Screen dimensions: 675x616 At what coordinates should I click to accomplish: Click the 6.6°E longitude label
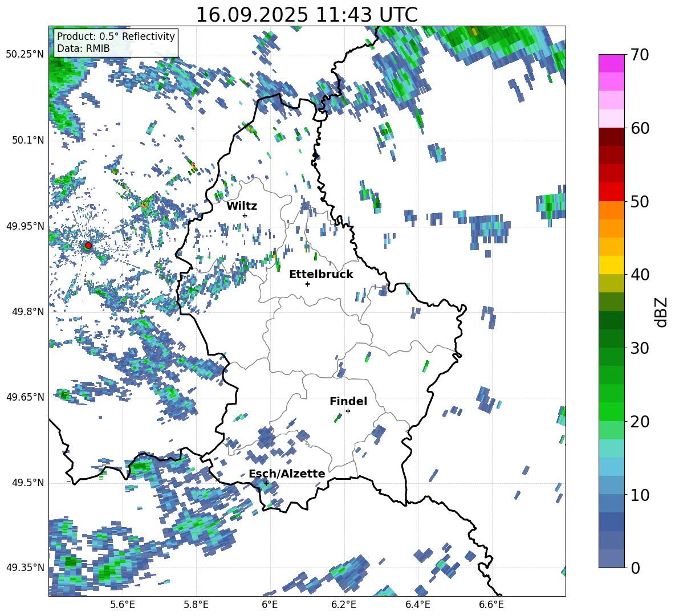[491, 605]
